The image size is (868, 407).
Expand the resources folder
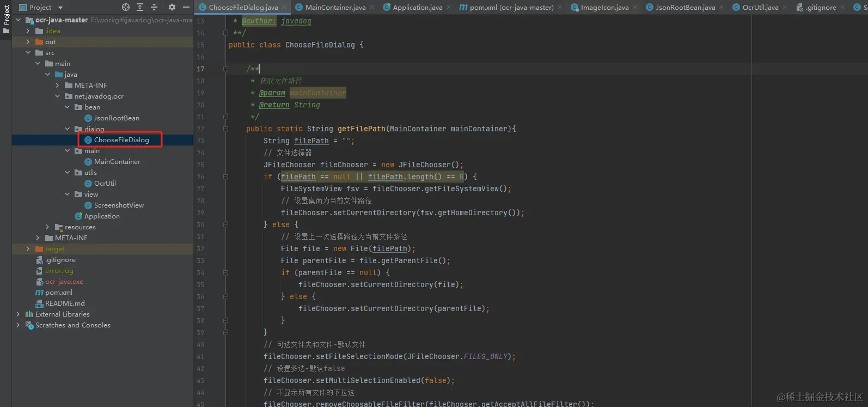coord(48,227)
